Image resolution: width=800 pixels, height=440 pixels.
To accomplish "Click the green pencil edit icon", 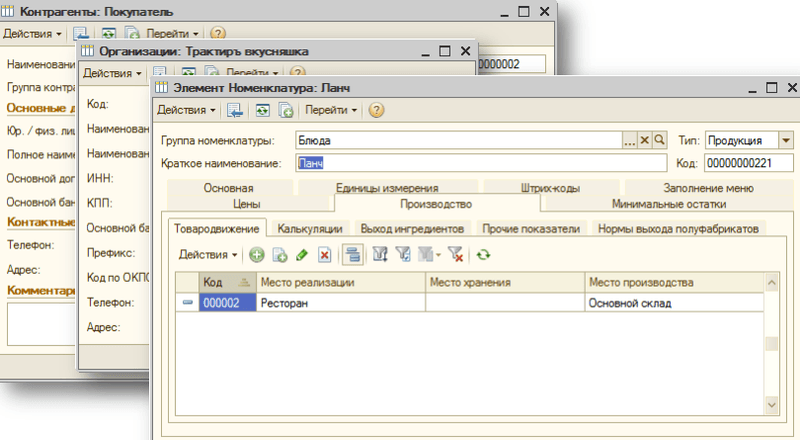I will pyautogui.click(x=302, y=255).
